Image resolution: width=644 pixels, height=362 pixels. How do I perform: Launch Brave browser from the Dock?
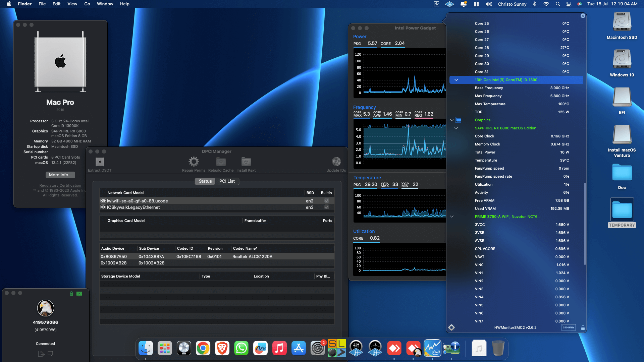click(222, 349)
